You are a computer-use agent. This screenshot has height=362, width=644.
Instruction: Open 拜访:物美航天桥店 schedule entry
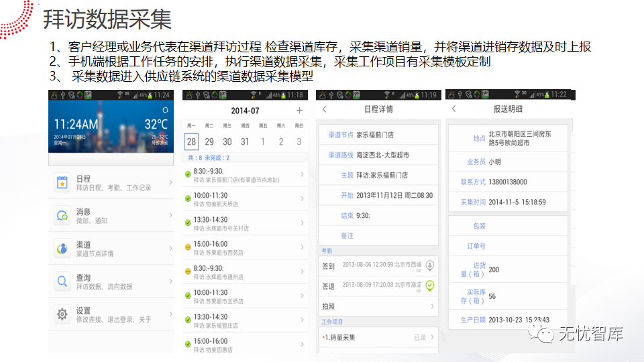[246, 199]
